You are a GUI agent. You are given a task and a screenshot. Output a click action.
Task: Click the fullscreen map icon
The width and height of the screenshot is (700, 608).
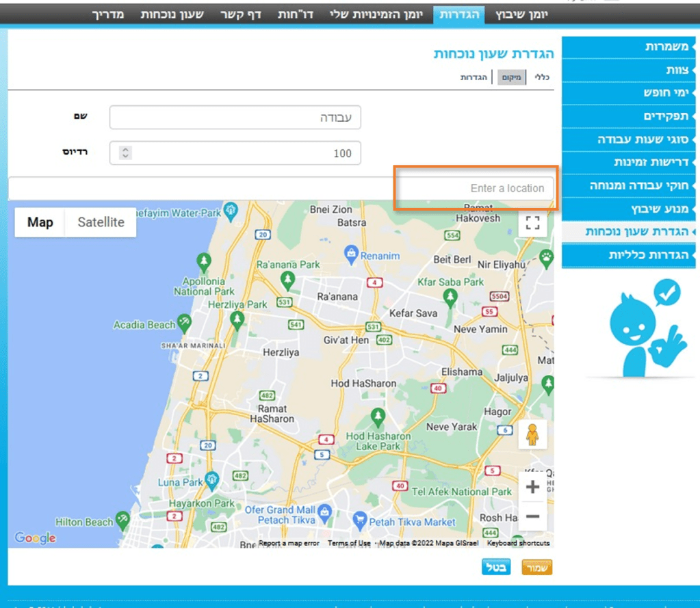coord(532,223)
